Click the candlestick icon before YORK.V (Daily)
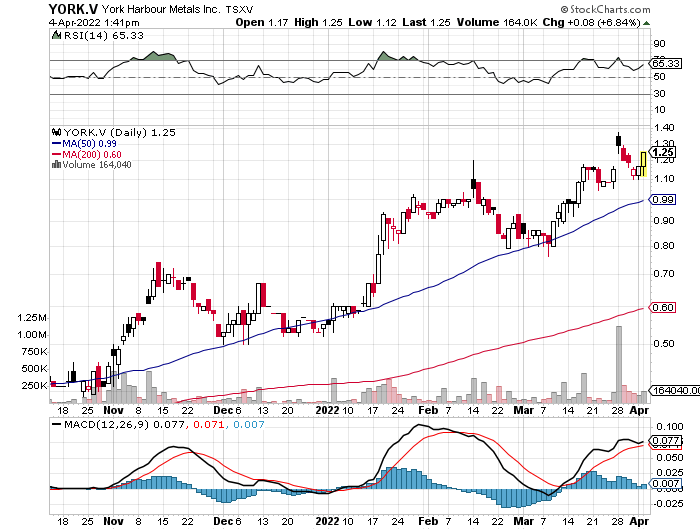The width and height of the screenshot is (700, 530). click(57, 132)
